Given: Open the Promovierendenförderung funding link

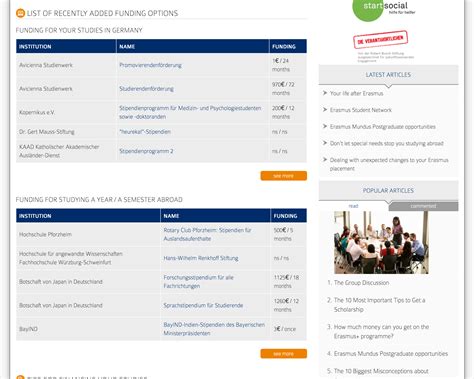Looking at the screenshot, I should coord(150,65).
